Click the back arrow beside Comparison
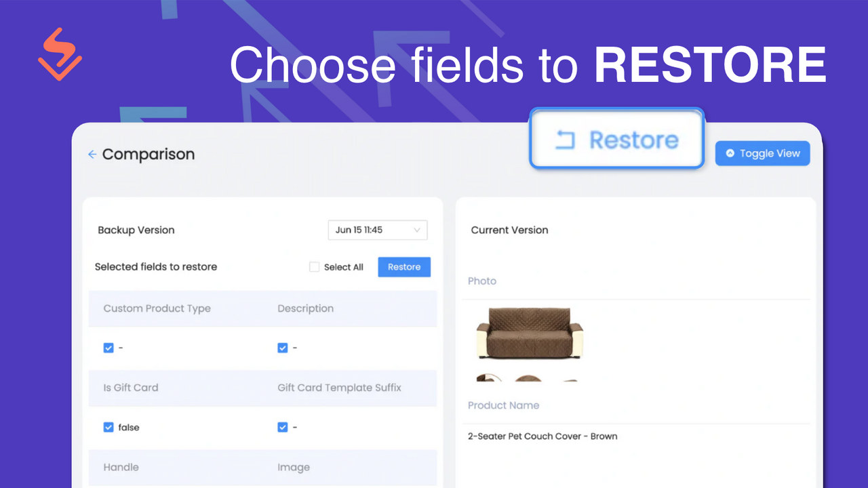Image resolution: width=868 pixels, height=488 pixels. (92, 155)
